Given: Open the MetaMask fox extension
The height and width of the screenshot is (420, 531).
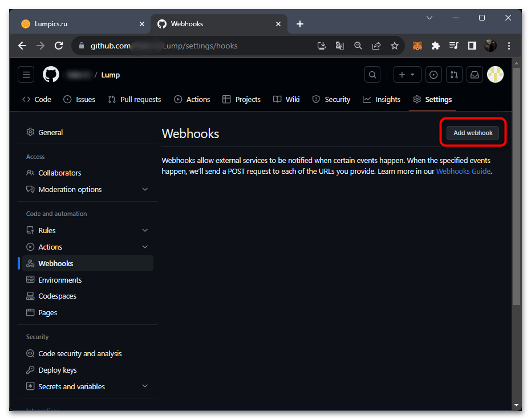Looking at the screenshot, I should (417, 46).
